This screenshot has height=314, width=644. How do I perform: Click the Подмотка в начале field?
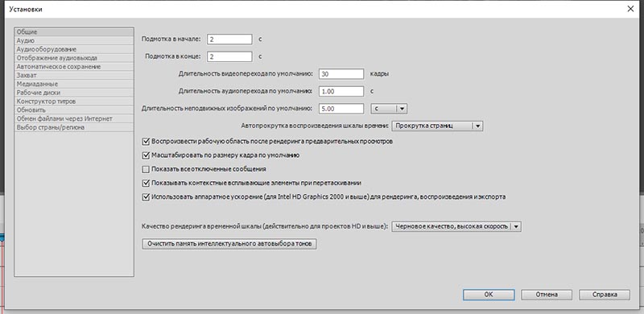point(229,39)
